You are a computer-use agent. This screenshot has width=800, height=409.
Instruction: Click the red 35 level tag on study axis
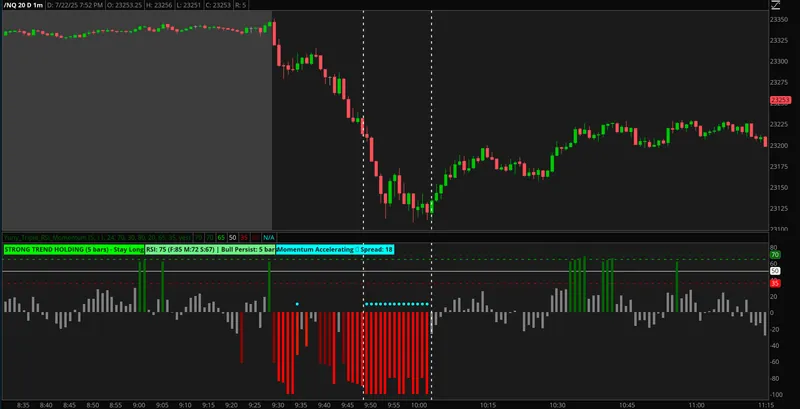click(x=775, y=283)
